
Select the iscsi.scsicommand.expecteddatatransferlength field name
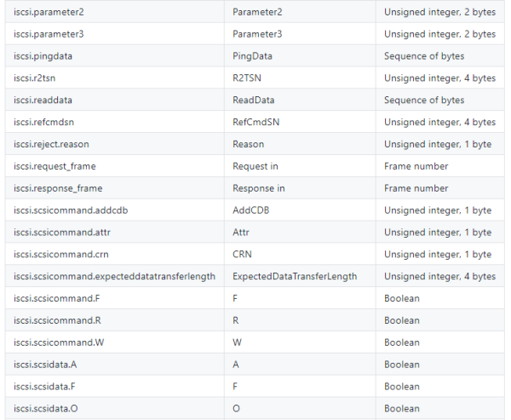(x=114, y=277)
